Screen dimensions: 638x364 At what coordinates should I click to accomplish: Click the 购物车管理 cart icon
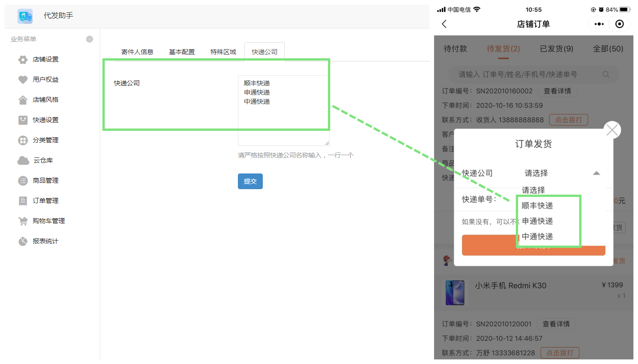coord(23,221)
